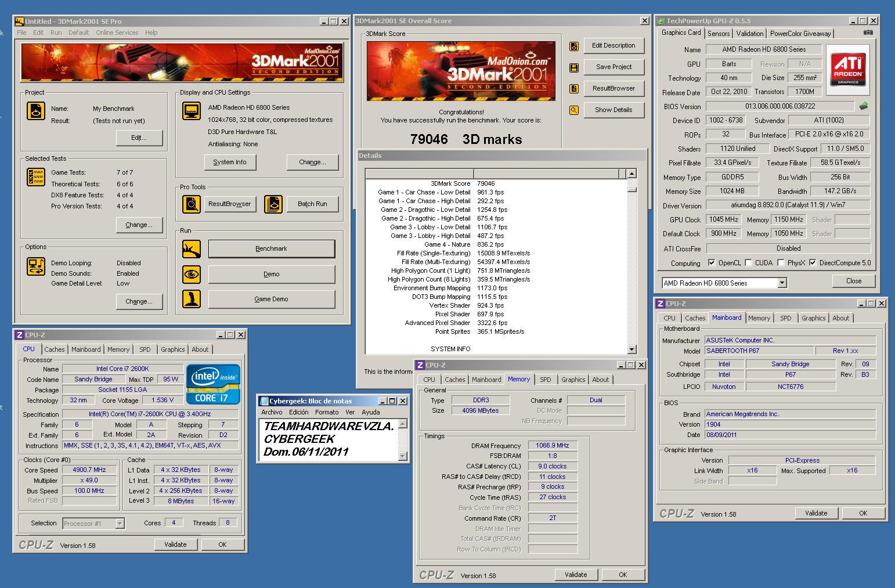
Task: Toggle the PhysX checkbox in GPU-Z
Action: 781,263
